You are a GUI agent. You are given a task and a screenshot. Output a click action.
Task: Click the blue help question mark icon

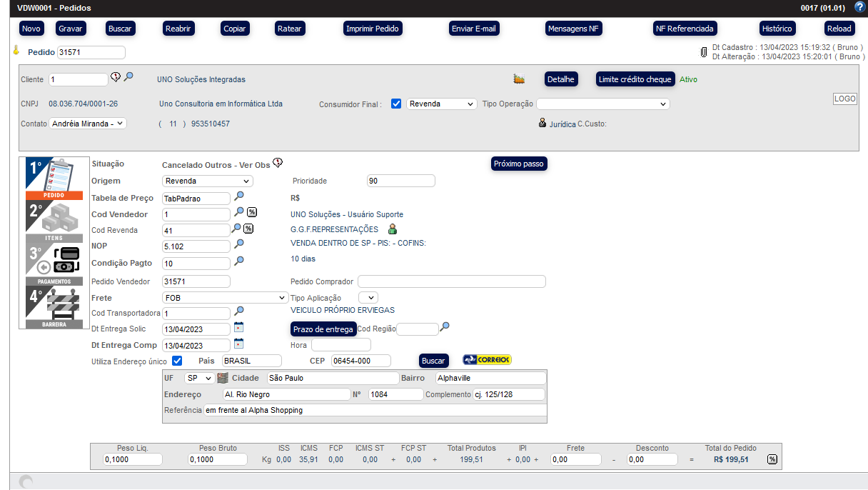click(x=859, y=8)
